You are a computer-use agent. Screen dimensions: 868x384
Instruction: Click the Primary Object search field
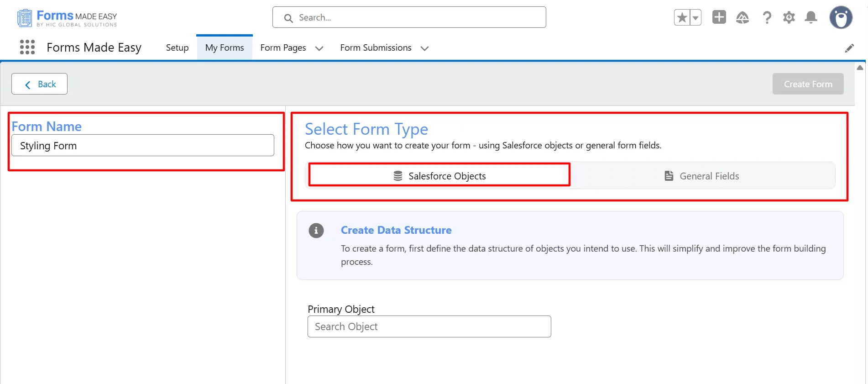click(x=429, y=326)
